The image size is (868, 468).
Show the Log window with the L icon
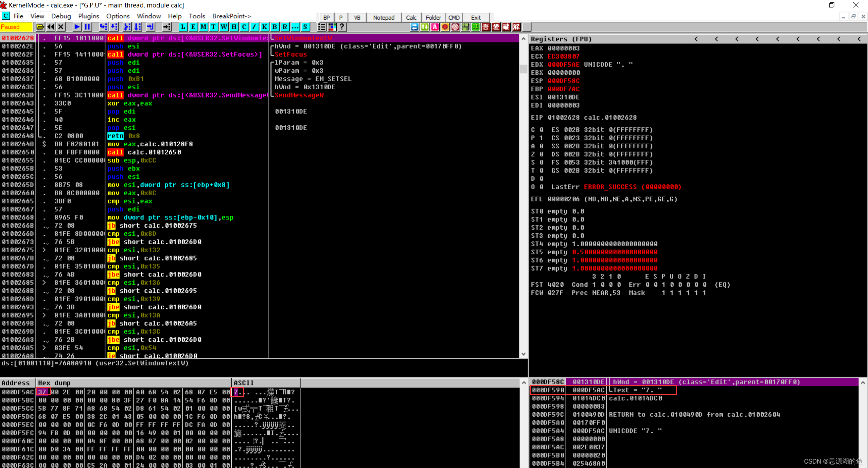[x=183, y=27]
